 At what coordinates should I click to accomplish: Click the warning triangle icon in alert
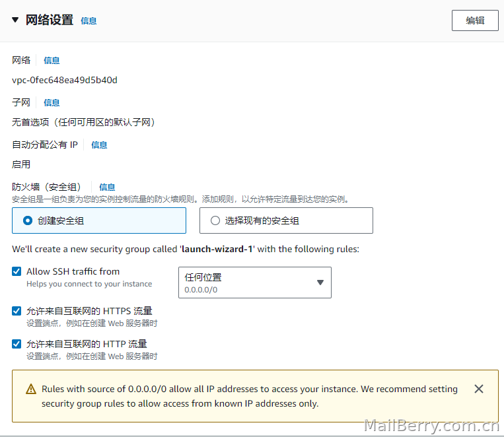31,389
